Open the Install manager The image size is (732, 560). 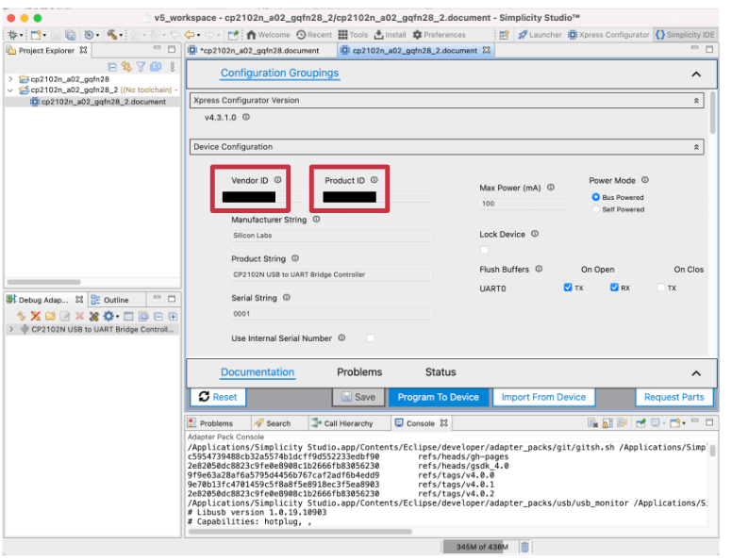[x=391, y=35]
